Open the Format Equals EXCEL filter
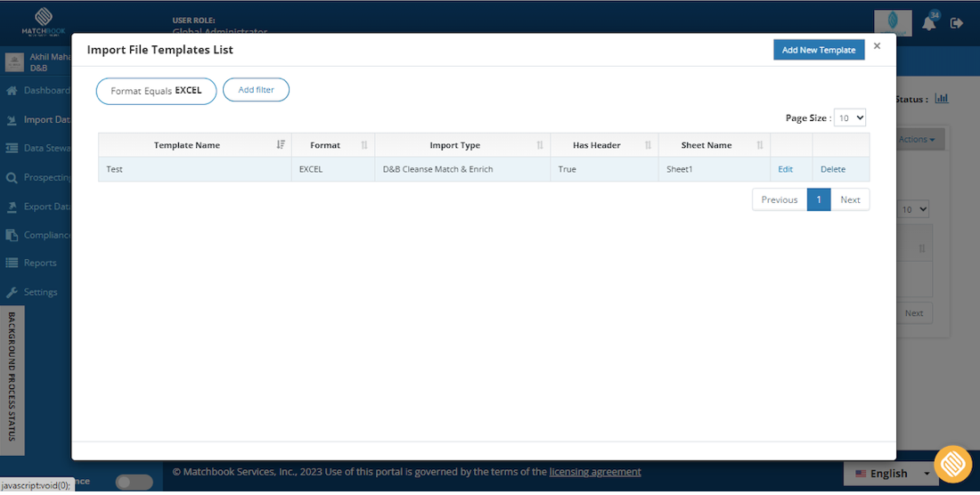Screen dimensions: 980x495 pyautogui.click(x=156, y=91)
